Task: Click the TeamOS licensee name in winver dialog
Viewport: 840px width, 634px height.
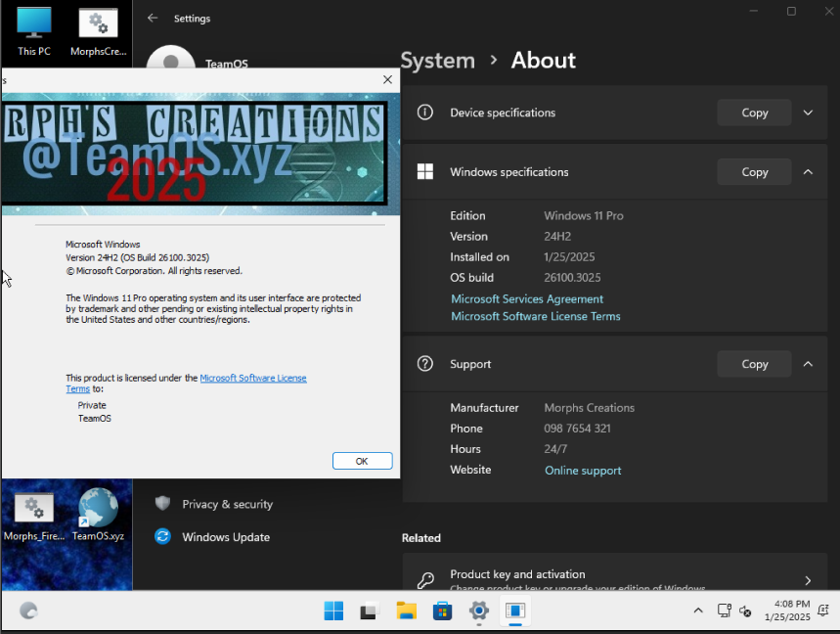Action: point(95,419)
